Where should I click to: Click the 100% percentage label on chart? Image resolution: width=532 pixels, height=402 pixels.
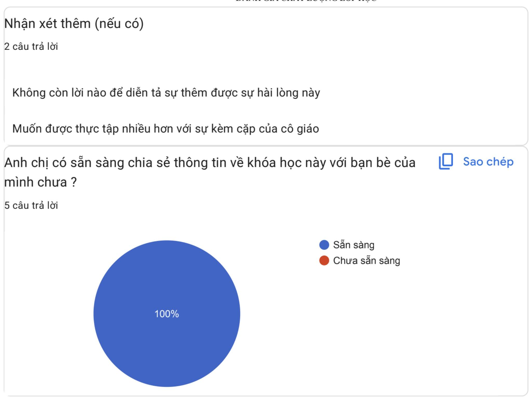point(167,314)
